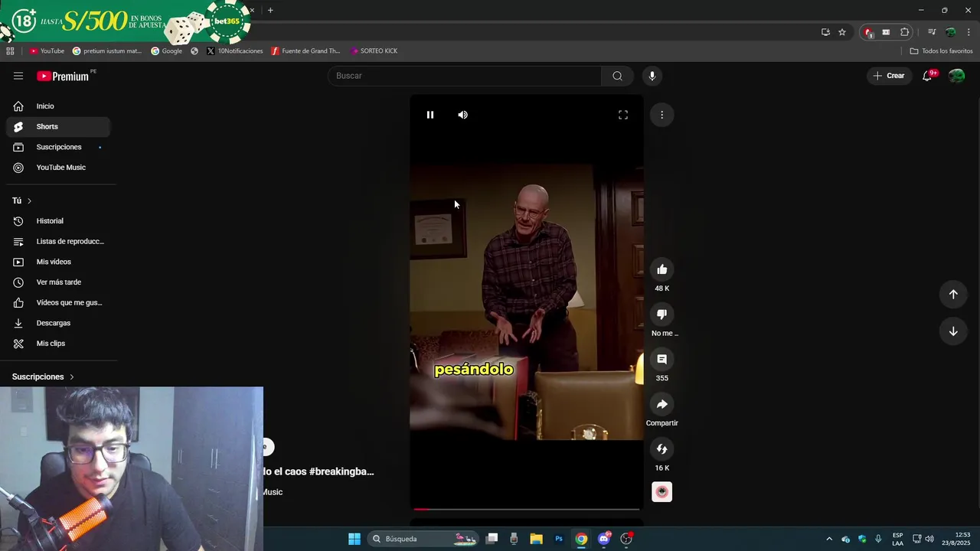Image resolution: width=980 pixels, height=551 pixels.
Task: Open Ver más tarde
Action: (x=58, y=282)
